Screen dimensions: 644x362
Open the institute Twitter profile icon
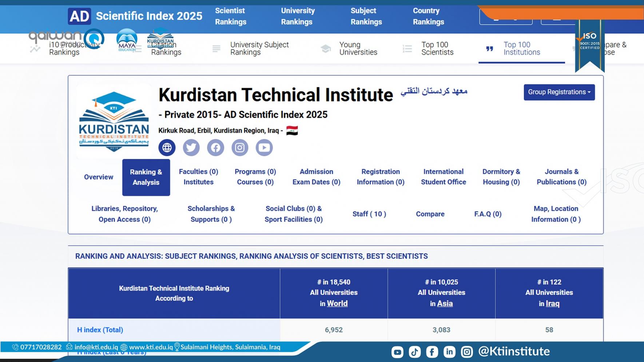191,148
